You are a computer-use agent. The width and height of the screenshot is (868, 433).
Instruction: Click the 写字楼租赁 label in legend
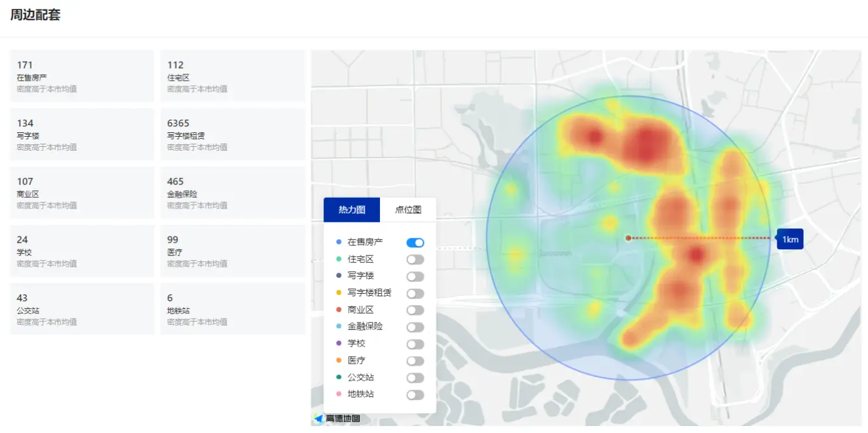[x=370, y=292]
